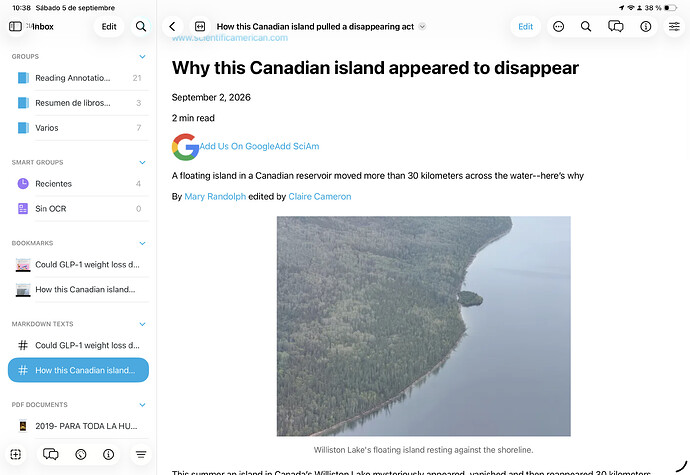This screenshot has height=475, width=690.
Task: Open the Recientes smart group
Action: coord(78,184)
